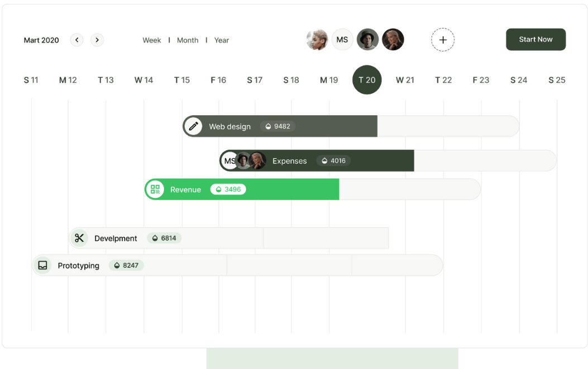Switch to Year view
This screenshot has width=588, height=369.
[222, 40]
